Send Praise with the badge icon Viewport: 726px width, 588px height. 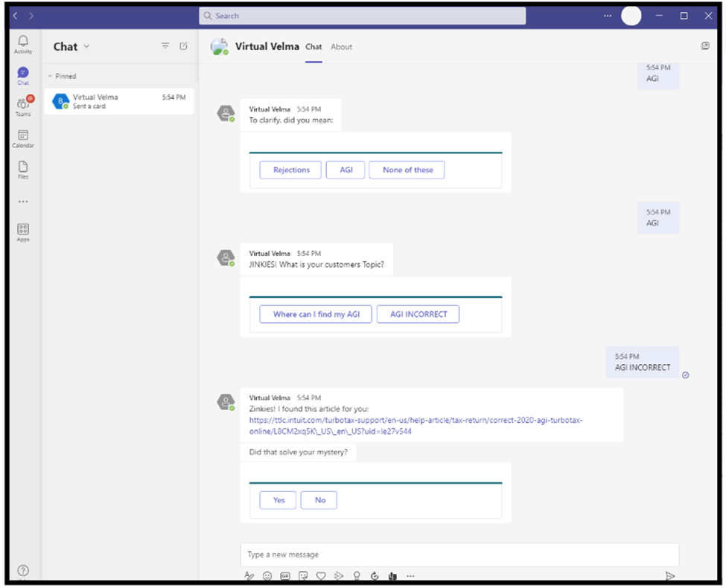click(357, 576)
